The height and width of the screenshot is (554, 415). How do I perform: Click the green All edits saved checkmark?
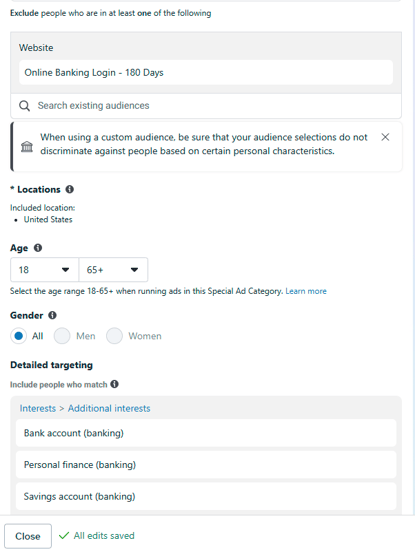tap(64, 536)
